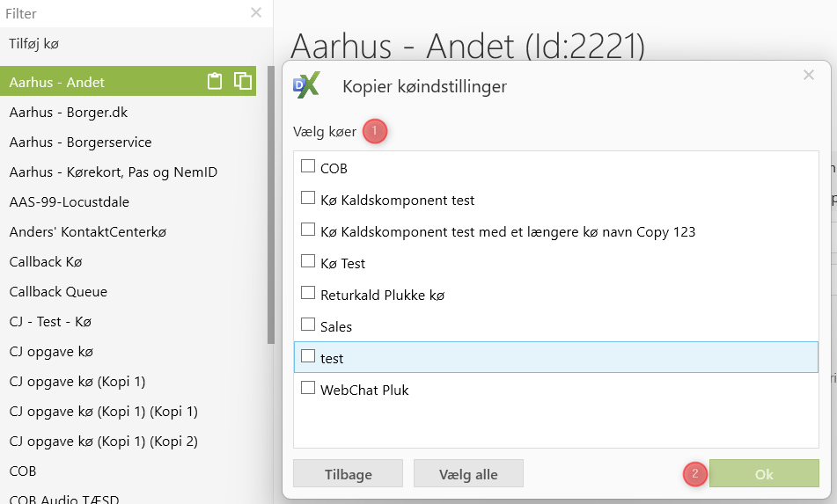Check the Kø Test checkbox

pyautogui.click(x=308, y=262)
